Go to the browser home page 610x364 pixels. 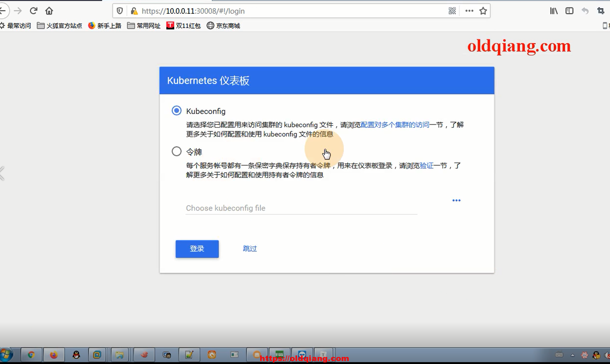pos(49,11)
